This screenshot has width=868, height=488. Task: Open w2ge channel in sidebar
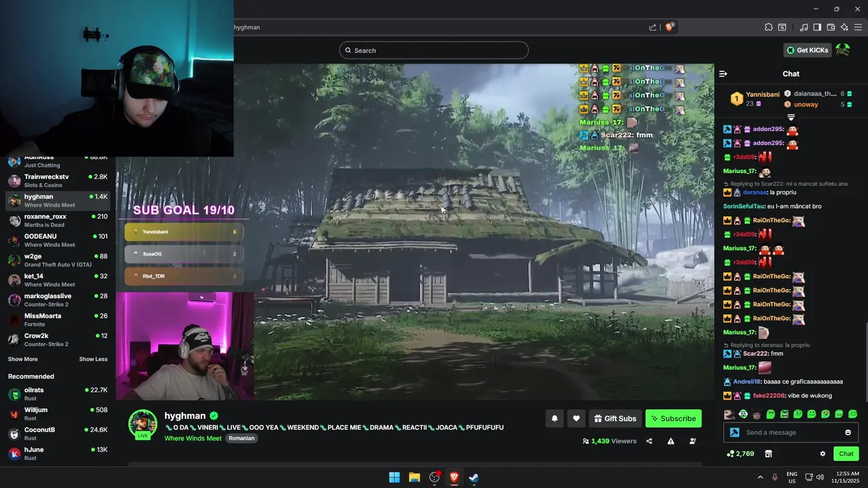click(x=58, y=260)
